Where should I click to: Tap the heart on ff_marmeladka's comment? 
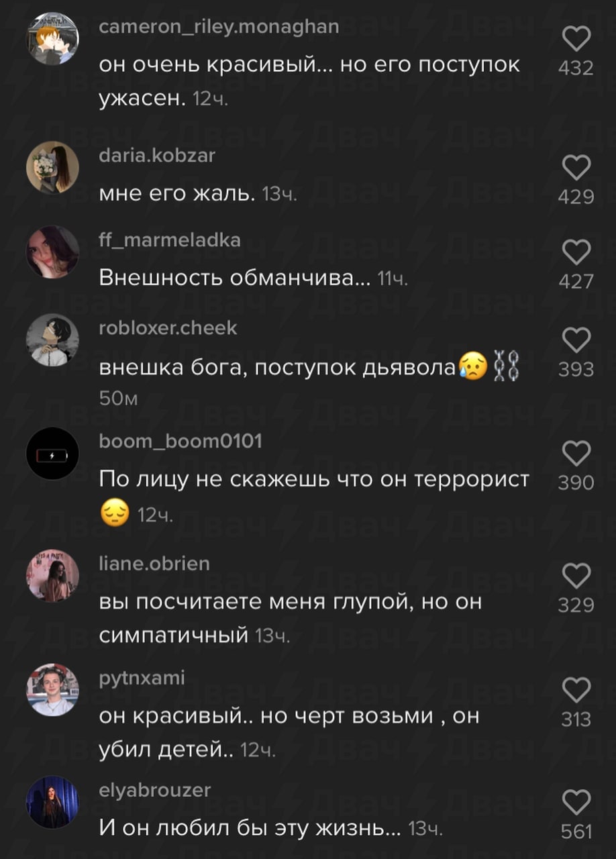(576, 253)
